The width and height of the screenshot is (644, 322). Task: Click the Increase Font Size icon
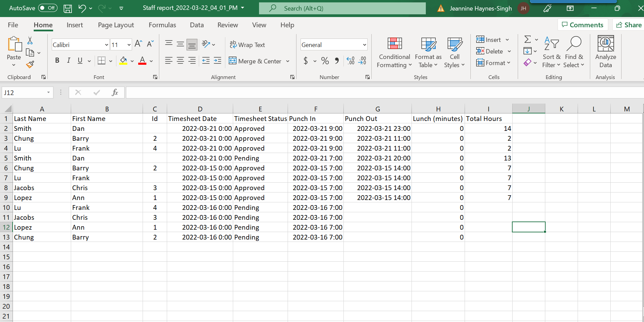point(138,44)
